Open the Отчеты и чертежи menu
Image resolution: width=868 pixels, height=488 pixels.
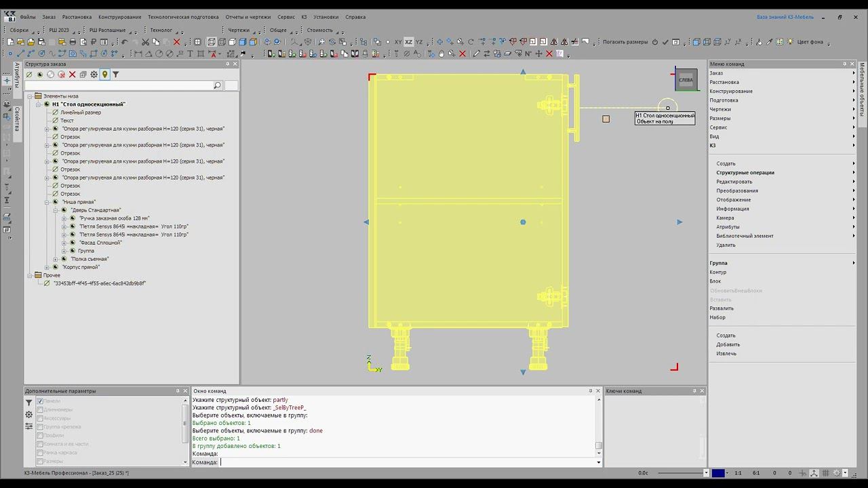248,17
